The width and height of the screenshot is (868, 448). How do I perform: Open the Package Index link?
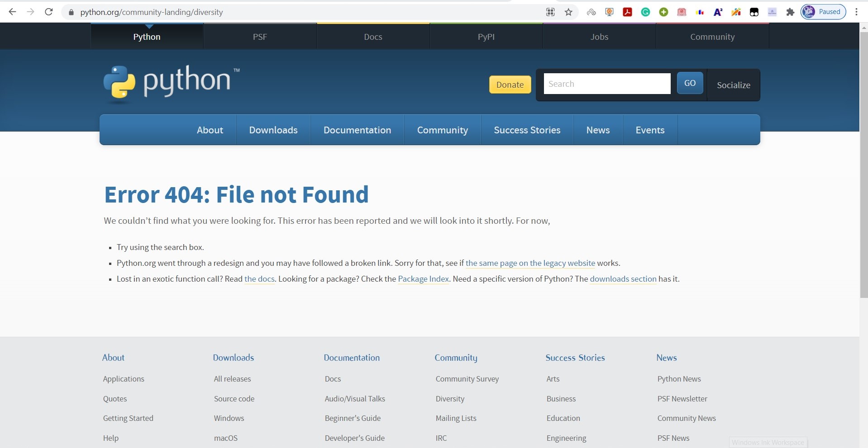coord(424,279)
